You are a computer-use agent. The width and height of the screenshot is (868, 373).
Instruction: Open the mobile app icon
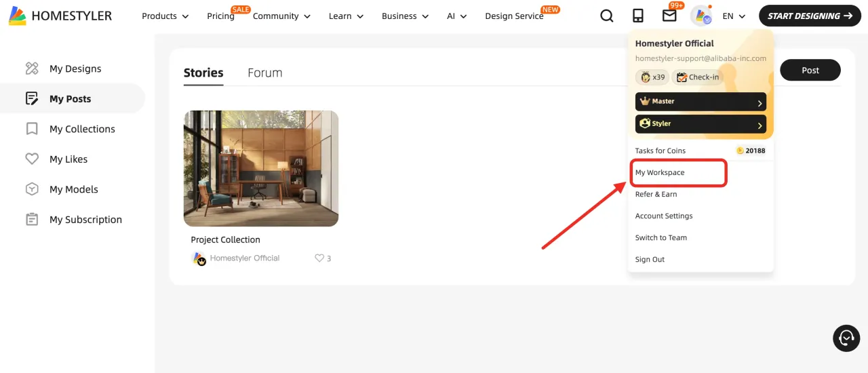click(x=638, y=16)
